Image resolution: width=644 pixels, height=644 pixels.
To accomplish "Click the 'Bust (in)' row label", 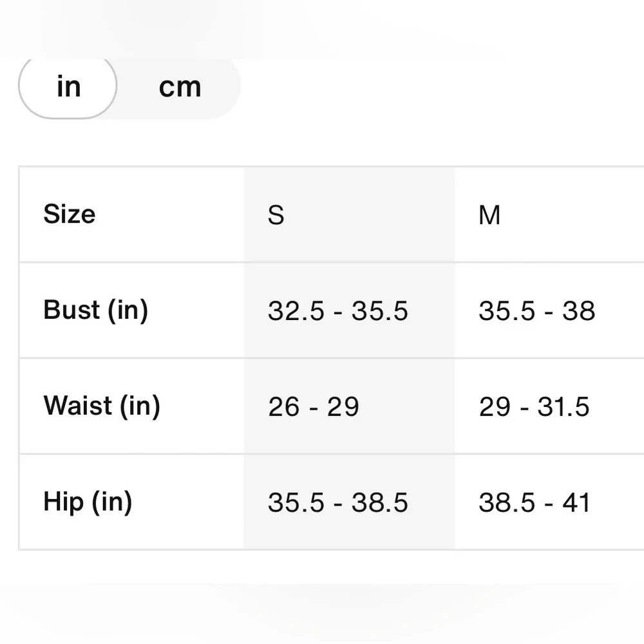I will 95,310.
